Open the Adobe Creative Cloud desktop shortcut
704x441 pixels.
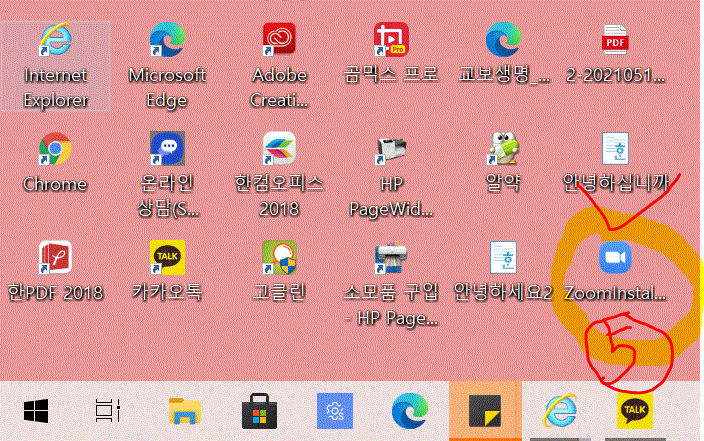[x=279, y=66]
